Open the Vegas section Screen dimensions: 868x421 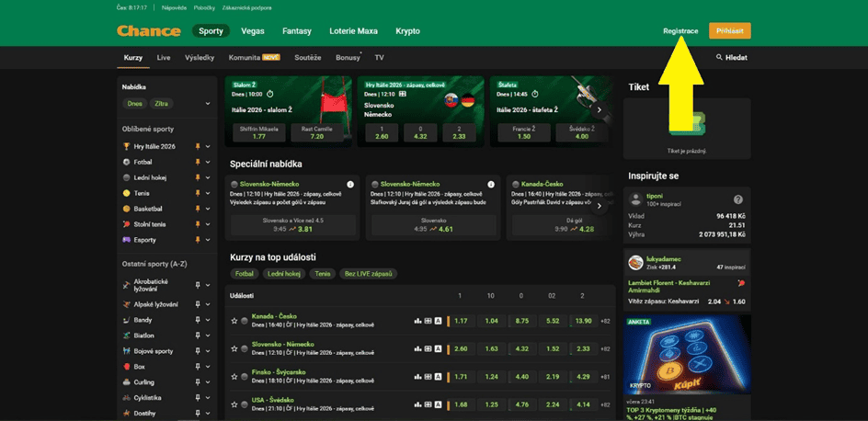tap(253, 31)
